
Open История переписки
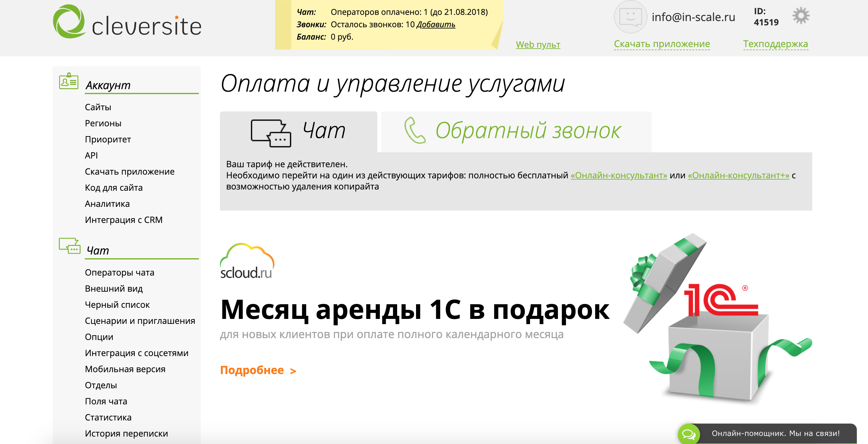pos(126,433)
